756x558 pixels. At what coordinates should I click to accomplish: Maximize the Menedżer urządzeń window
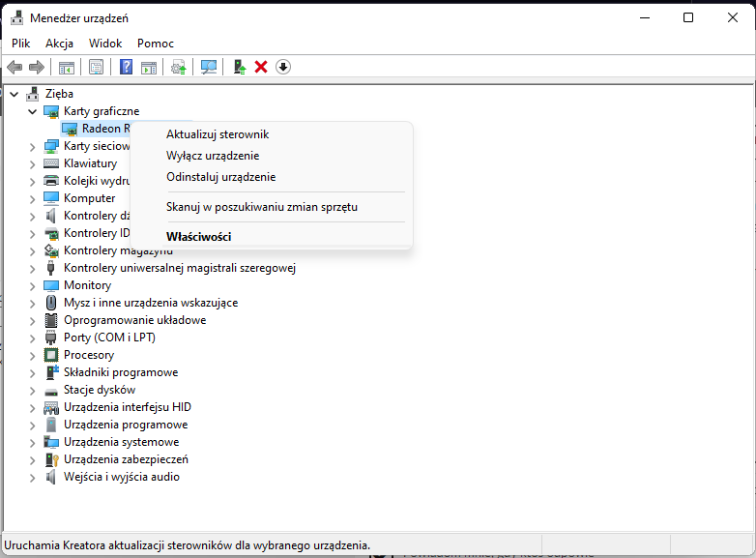click(688, 17)
